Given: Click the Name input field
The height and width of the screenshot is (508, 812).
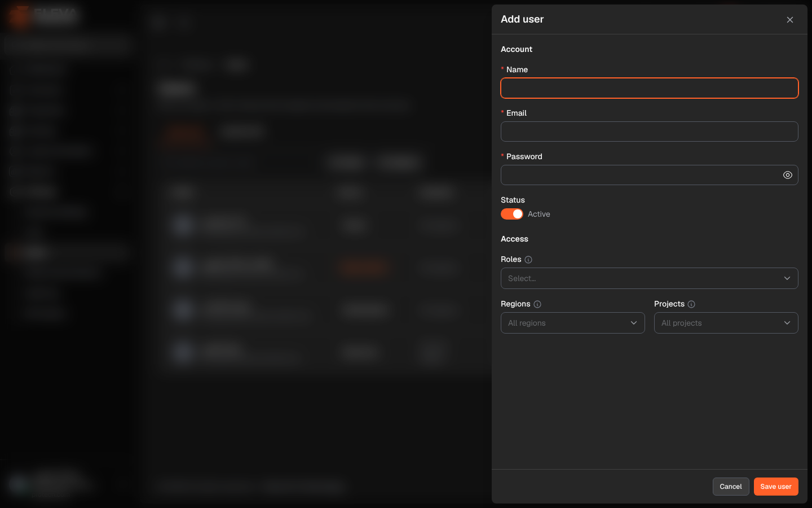Looking at the screenshot, I should (650, 88).
